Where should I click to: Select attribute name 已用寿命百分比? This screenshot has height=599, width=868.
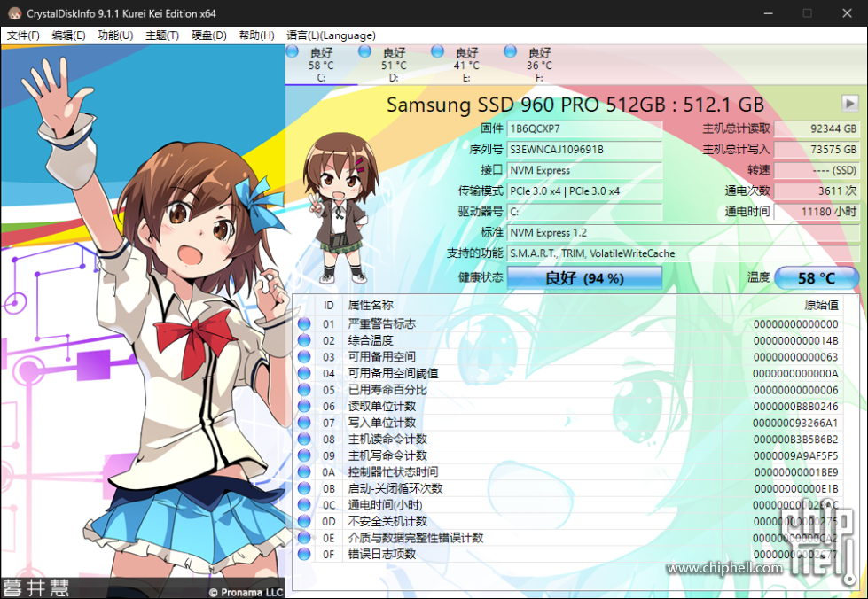coord(387,390)
